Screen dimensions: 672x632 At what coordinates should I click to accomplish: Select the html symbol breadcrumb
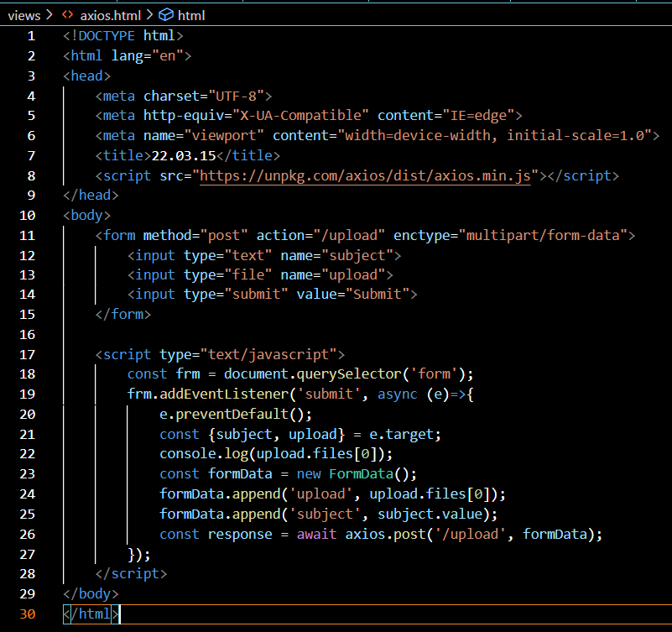191,16
